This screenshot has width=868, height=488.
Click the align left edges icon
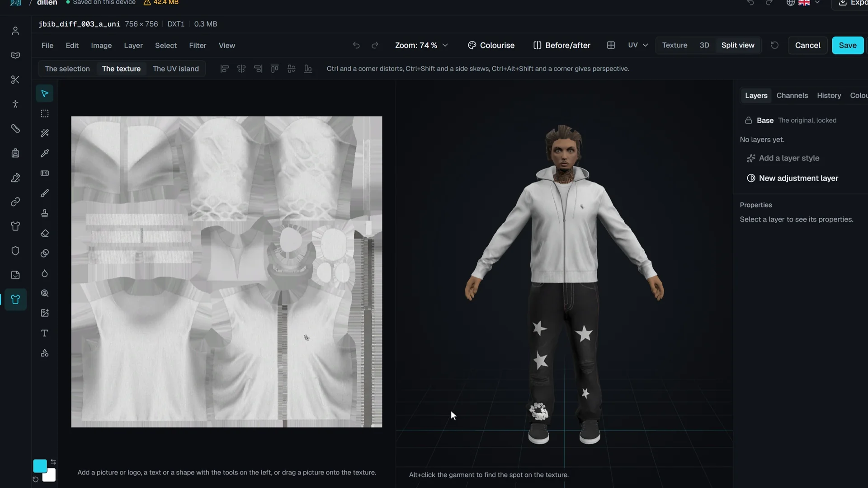224,69
